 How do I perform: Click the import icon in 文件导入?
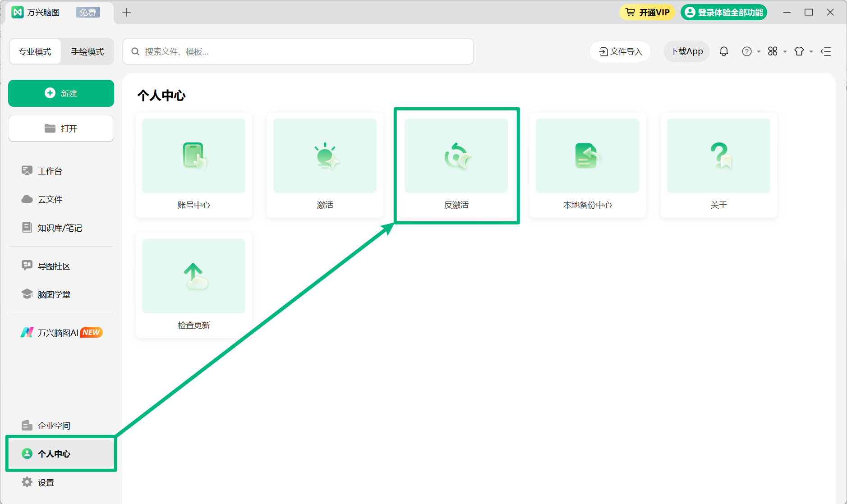pos(603,52)
